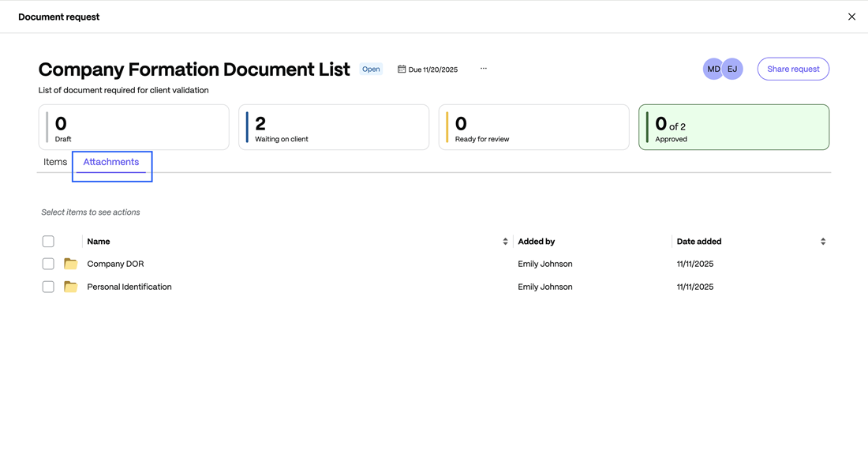The height and width of the screenshot is (473, 868).
Task: Sort the table by Date added column
Action: tap(822, 241)
